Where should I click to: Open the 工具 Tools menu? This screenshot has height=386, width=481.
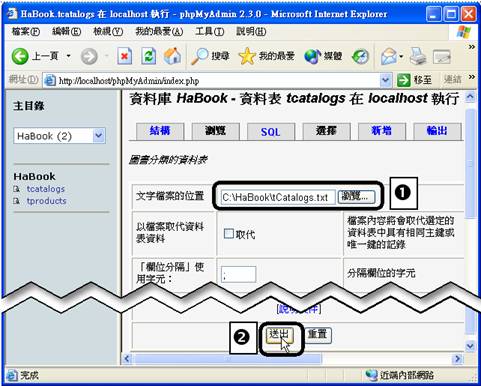pyautogui.click(x=209, y=32)
